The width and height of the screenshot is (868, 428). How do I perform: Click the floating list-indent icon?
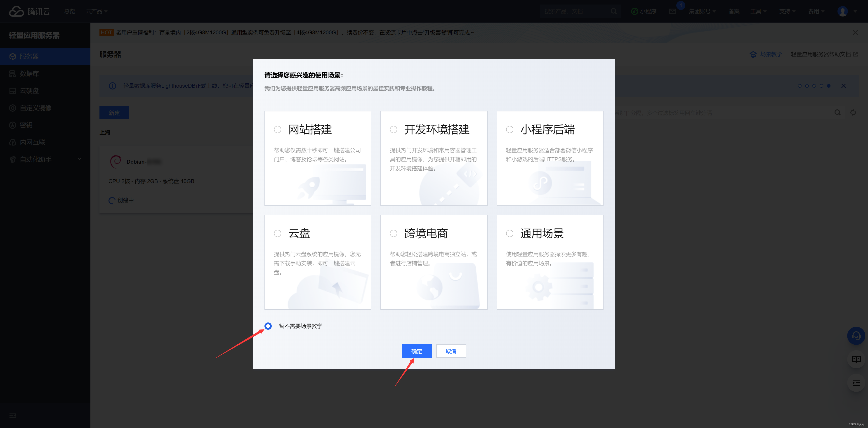click(x=856, y=383)
